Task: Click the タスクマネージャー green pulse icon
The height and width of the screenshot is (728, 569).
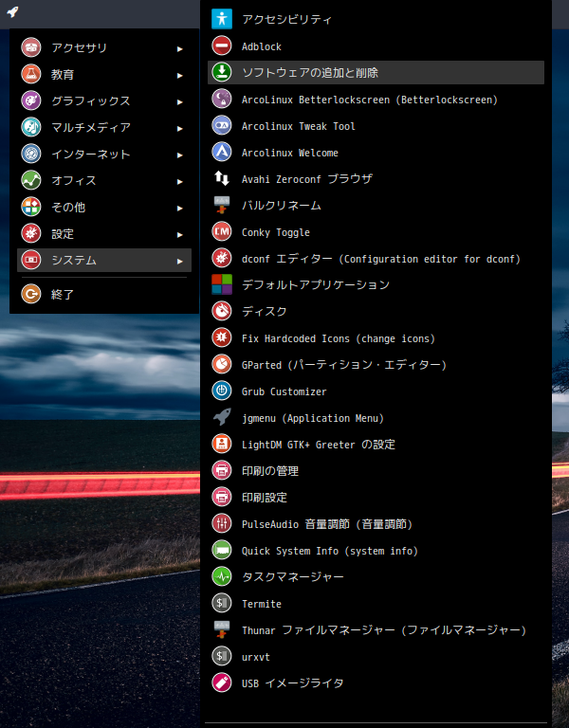Action: pos(222,576)
